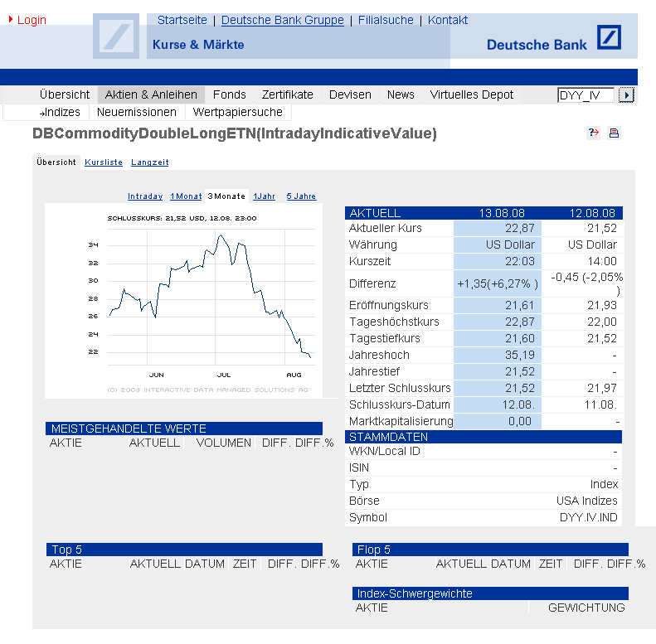Click the 12.08.08 column header
656x644 pixels.
(592, 213)
